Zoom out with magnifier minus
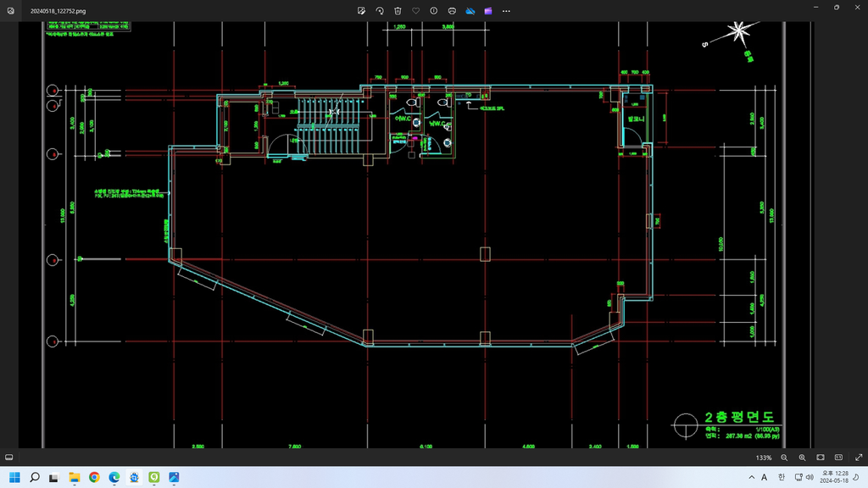 click(784, 457)
